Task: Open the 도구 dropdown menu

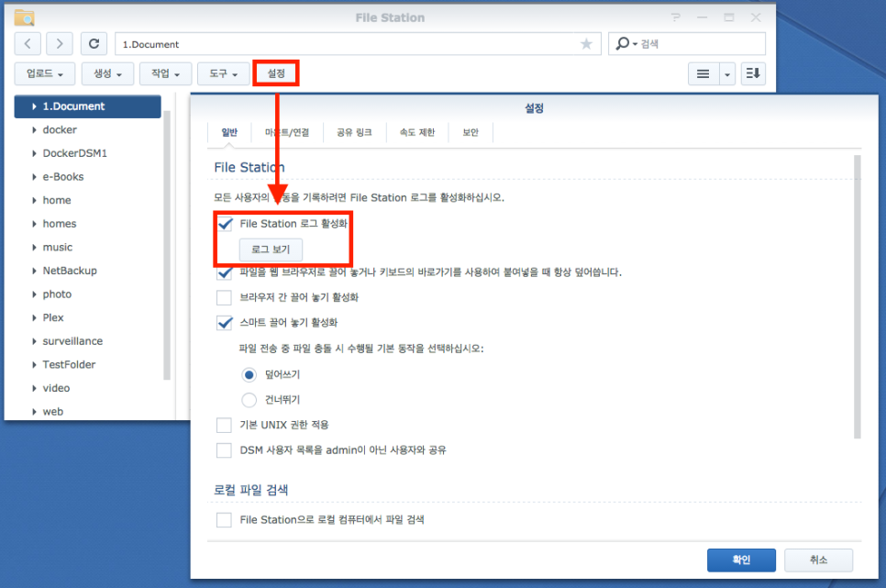Action: (223, 73)
